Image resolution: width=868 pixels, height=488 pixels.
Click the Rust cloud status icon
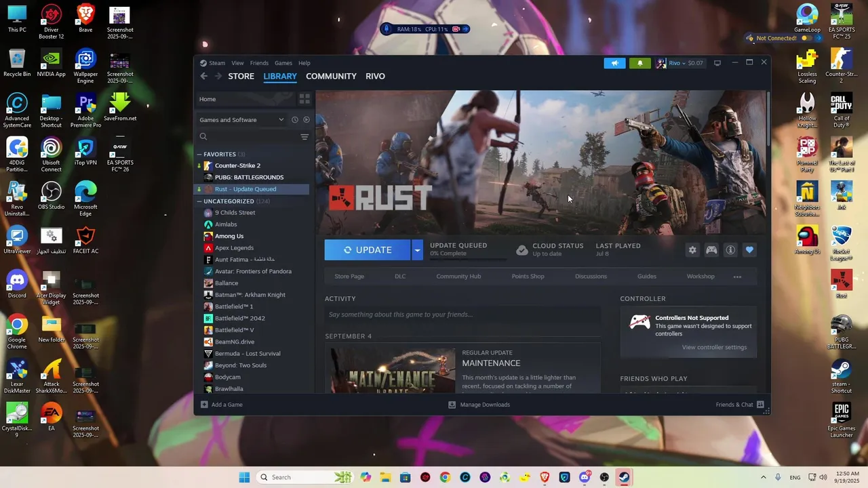point(521,250)
